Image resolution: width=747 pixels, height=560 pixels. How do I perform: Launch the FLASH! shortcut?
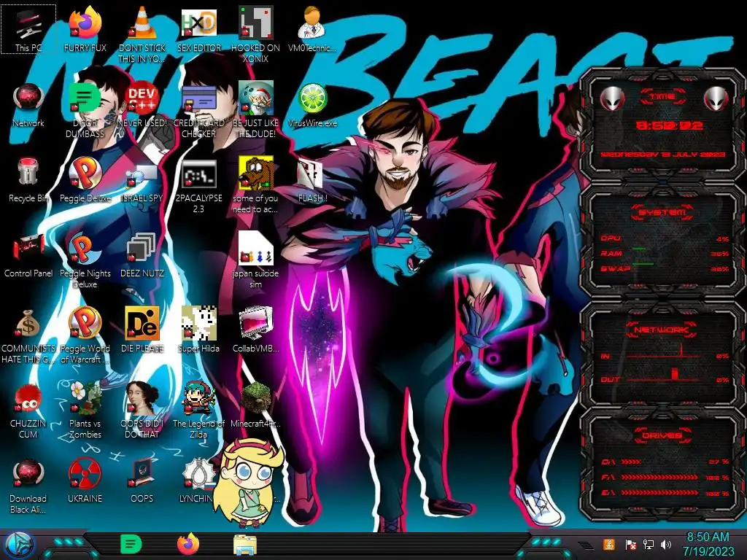click(312, 180)
